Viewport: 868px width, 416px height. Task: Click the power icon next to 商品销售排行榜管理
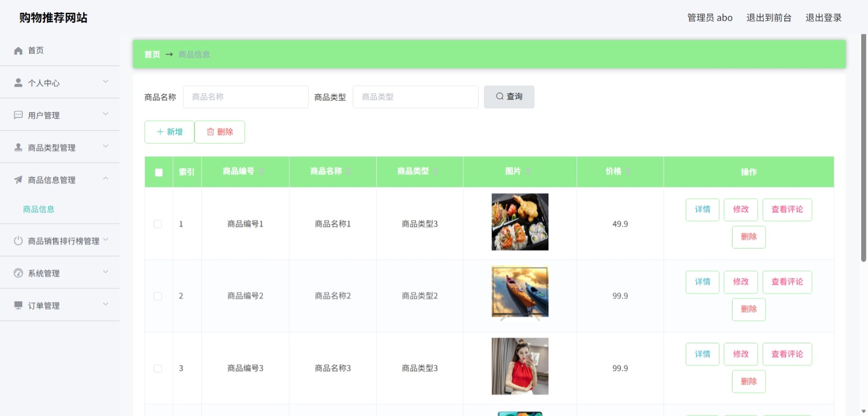coord(18,241)
